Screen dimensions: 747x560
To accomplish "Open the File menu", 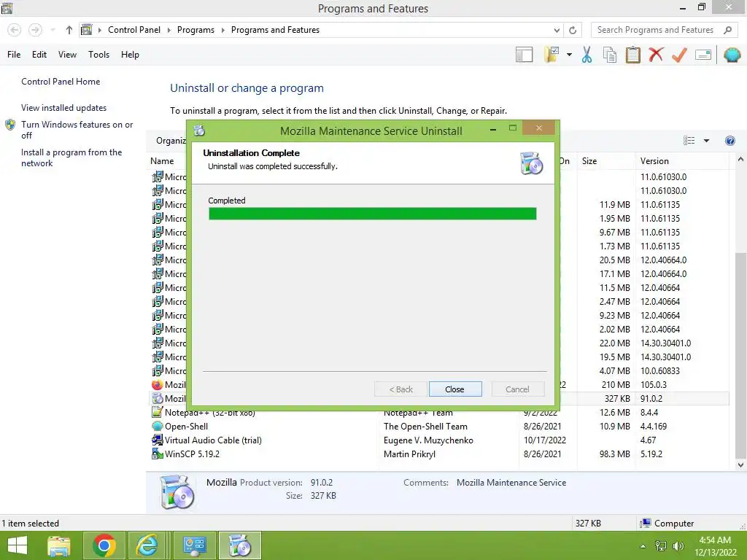I will (x=14, y=55).
